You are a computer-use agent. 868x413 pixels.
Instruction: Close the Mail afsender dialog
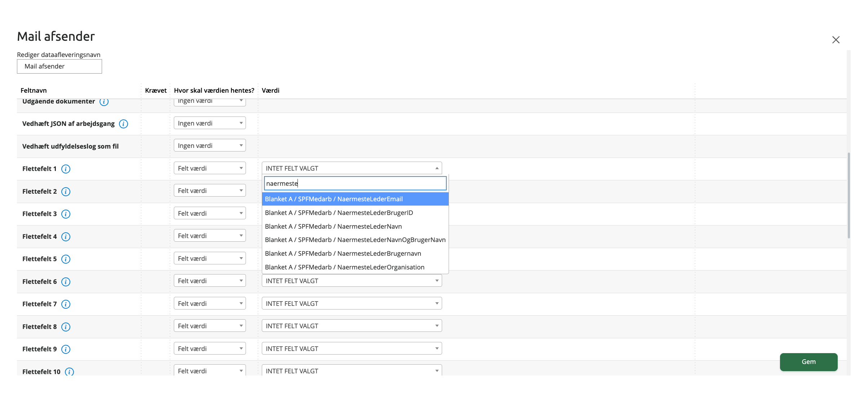(836, 40)
